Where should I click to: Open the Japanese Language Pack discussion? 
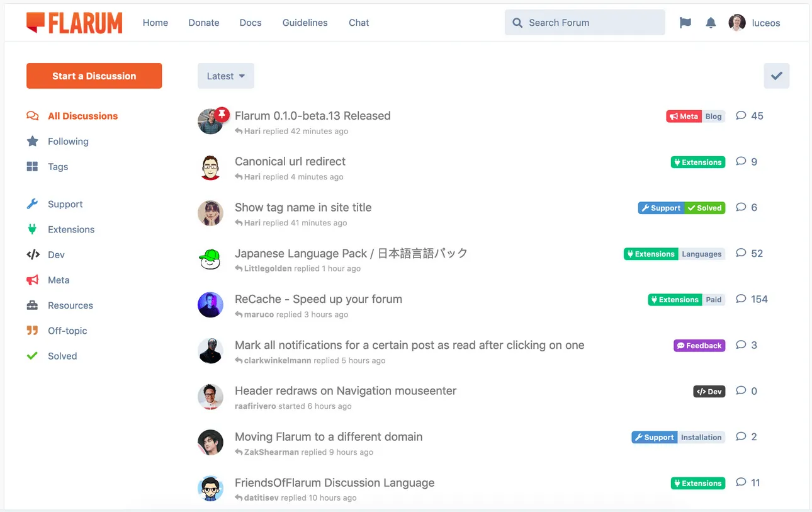click(351, 253)
